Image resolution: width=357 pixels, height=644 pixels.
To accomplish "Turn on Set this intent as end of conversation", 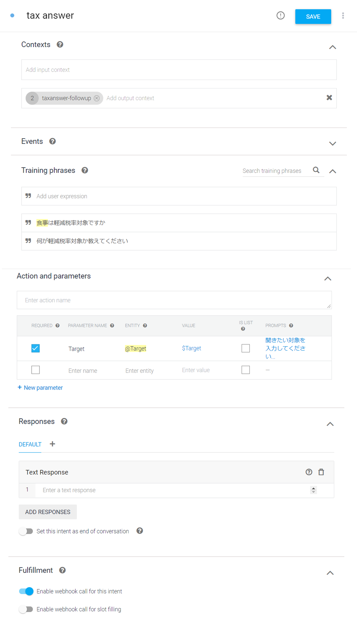I will point(26,531).
